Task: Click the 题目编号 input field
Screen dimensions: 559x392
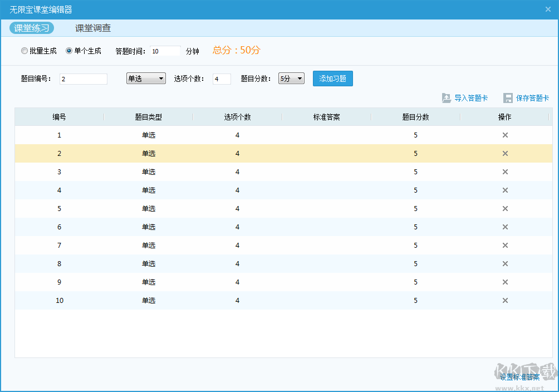Action: [83, 79]
